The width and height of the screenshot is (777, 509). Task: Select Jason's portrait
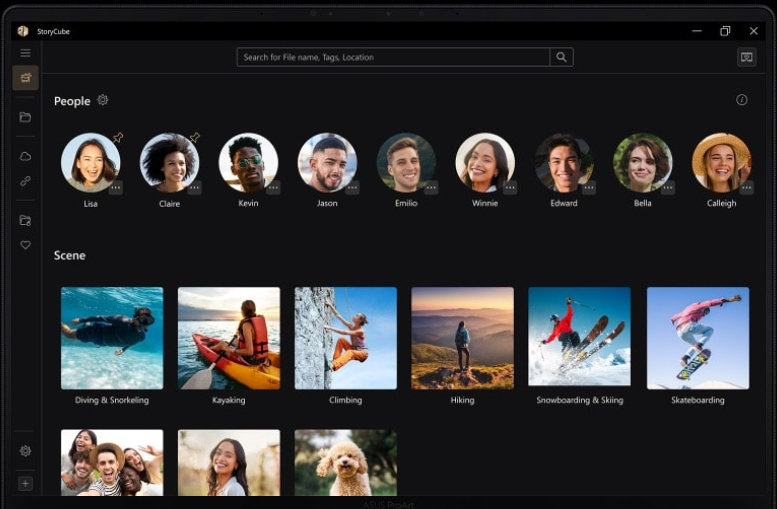pos(327,163)
